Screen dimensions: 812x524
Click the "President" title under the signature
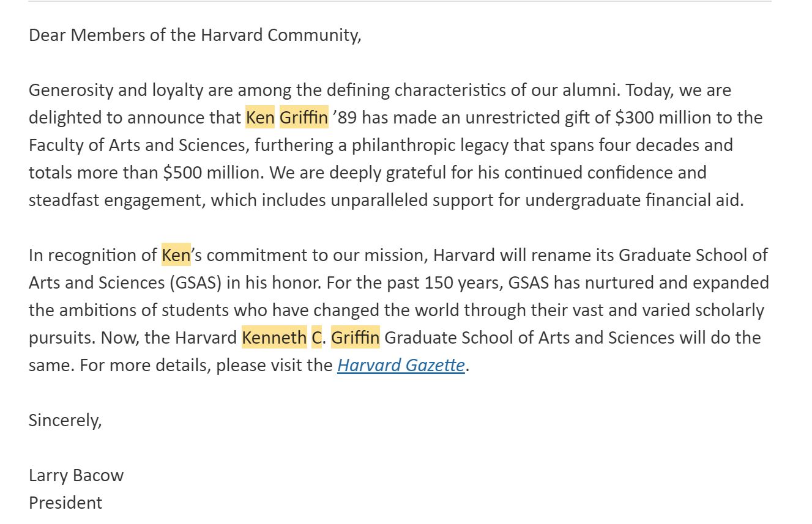tap(65, 503)
